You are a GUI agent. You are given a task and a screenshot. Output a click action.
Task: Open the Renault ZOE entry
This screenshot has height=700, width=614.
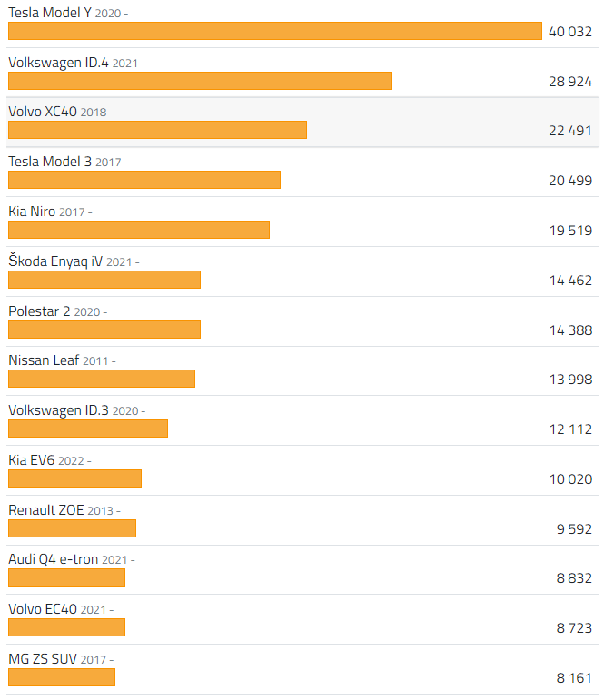pyautogui.click(x=46, y=510)
